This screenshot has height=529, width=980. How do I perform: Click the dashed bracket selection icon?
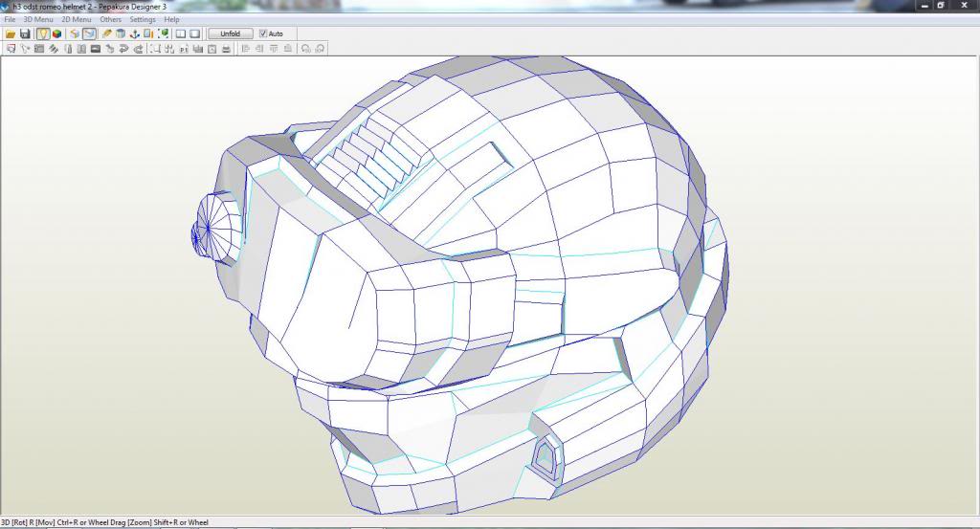click(155, 49)
